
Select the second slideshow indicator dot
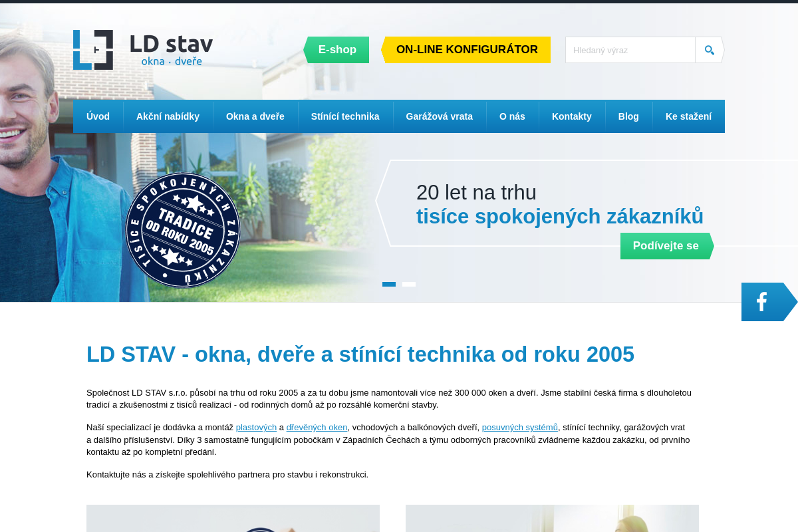coord(408,284)
